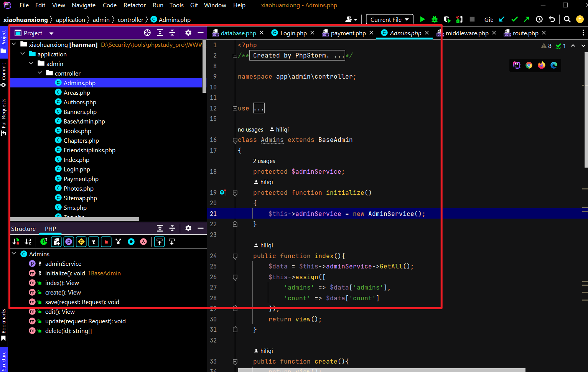Toggle listening for PHP debug connections
588x372 pixels.
(459, 20)
